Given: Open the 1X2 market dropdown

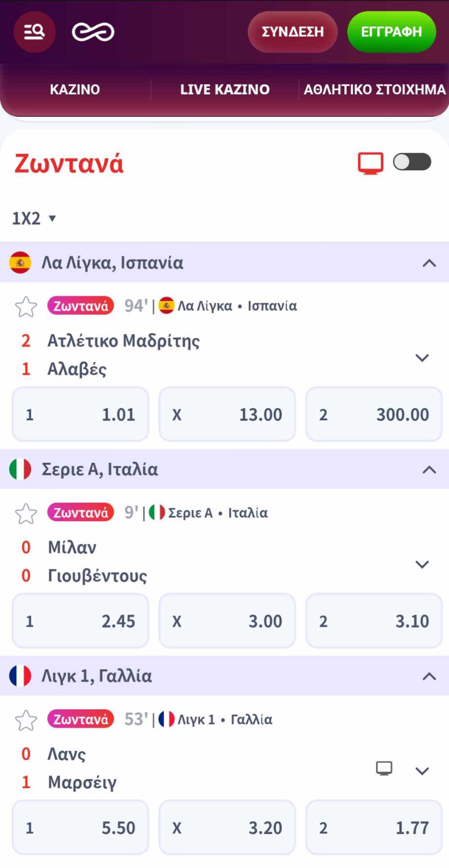Looking at the screenshot, I should tap(33, 218).
